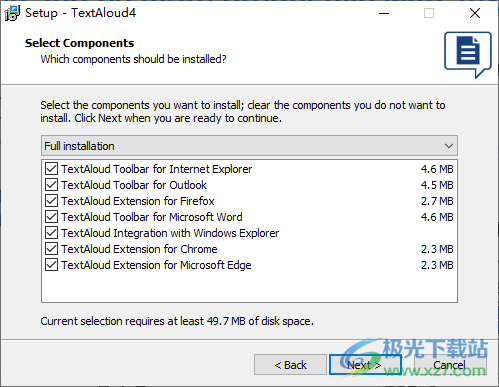Minimize the Setup window

coord(384,13)
